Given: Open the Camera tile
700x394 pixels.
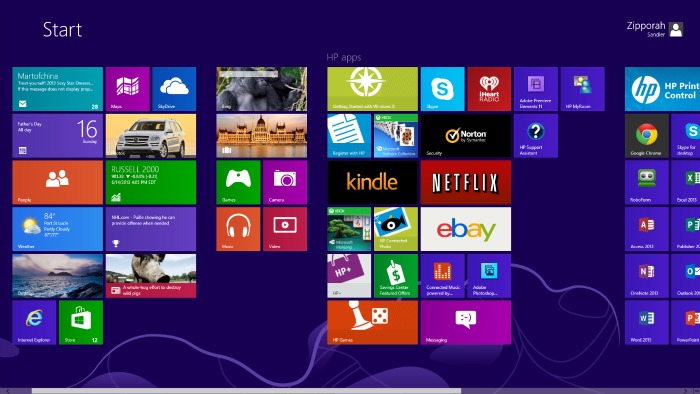Looking at the screenshot, I should [285, 182].
